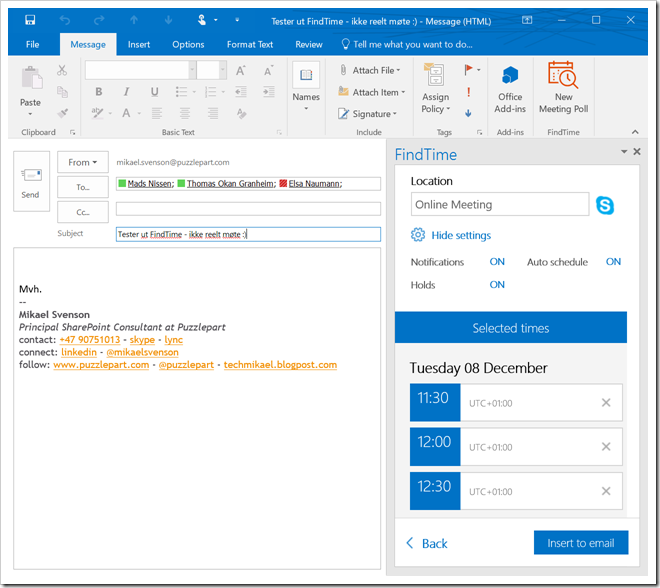
Task: Expand Attach File dropdown
Action: click(398, 70)
